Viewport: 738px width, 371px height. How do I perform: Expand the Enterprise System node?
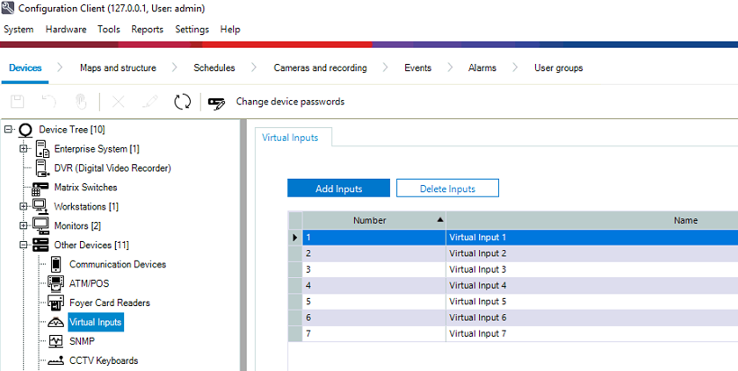(23, 149)
